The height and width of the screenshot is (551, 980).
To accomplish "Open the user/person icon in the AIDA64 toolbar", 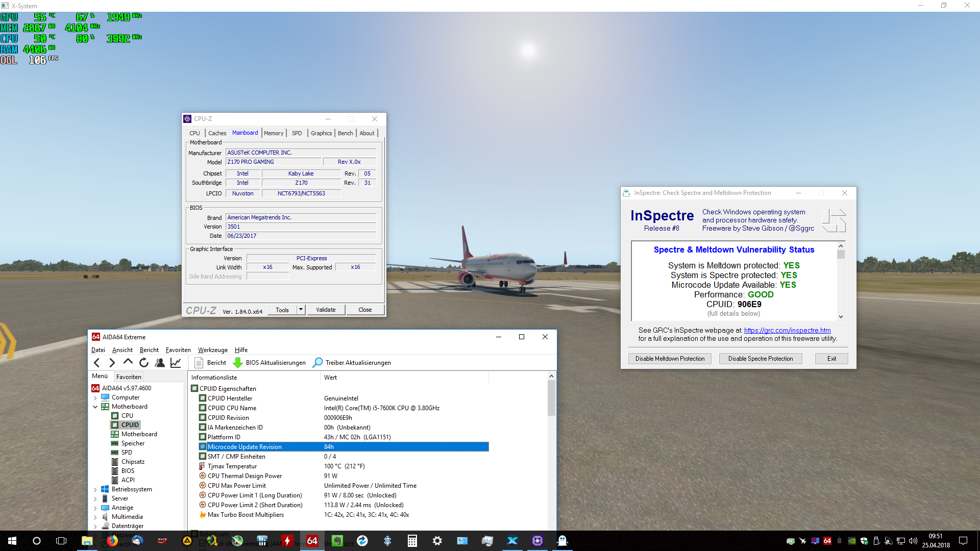I will [x=160, y=363].
